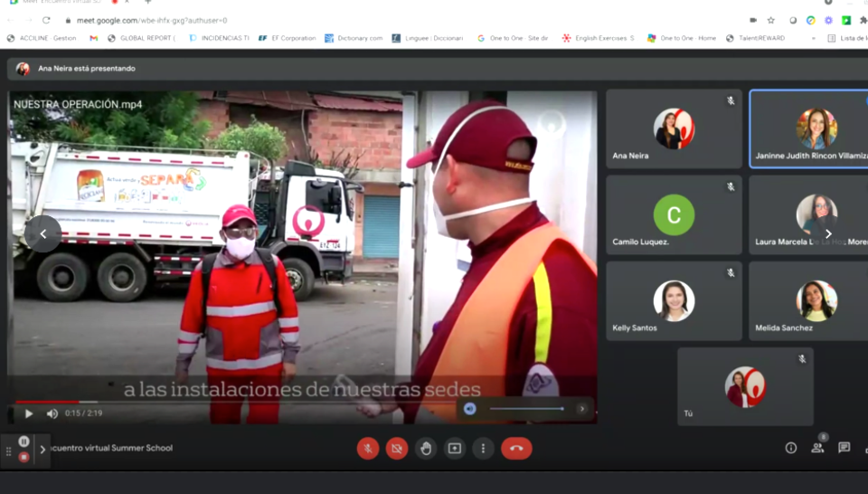Viewport: 868px width, 494px height.
Task: Click green extension icon in browser toolbar
Action: [846, 21]
